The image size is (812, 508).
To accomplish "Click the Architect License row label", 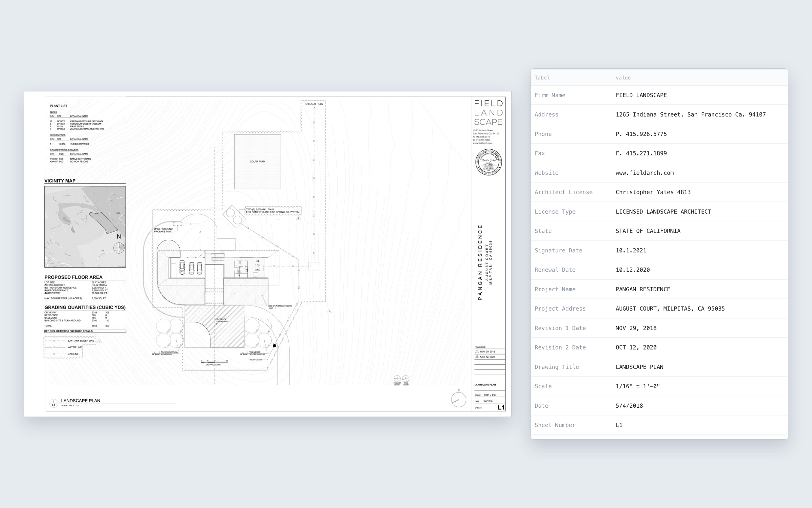I will coord(563,192).
